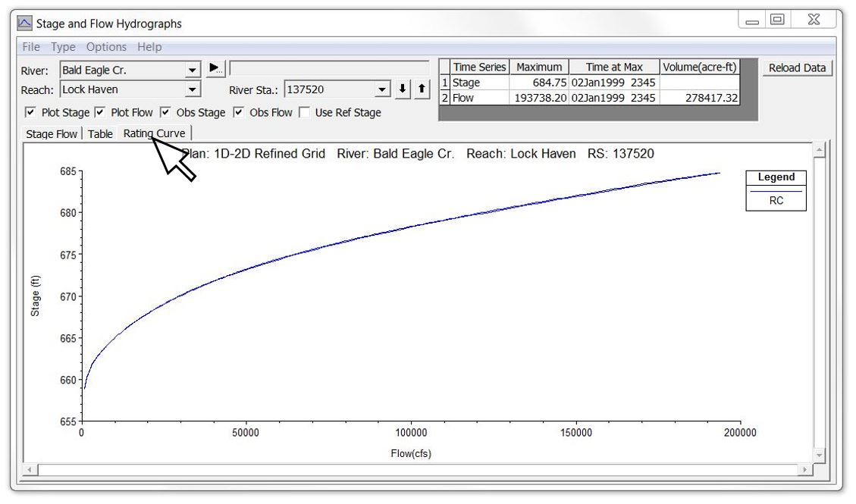This screenshot has height=504, width=856.
Task: Move to next downstream river station arrow
Action: tap(403, 89)
